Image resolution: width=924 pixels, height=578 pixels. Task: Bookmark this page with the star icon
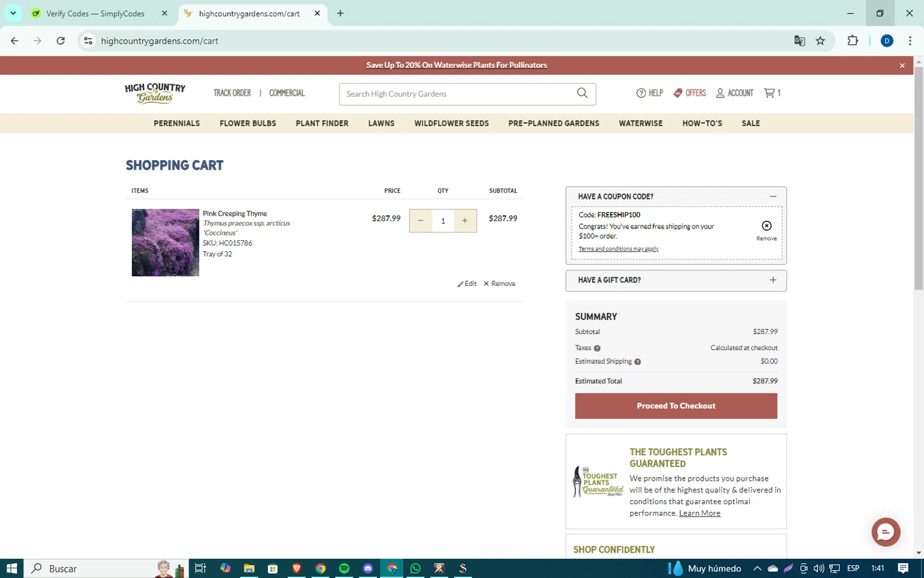point(820,41)
